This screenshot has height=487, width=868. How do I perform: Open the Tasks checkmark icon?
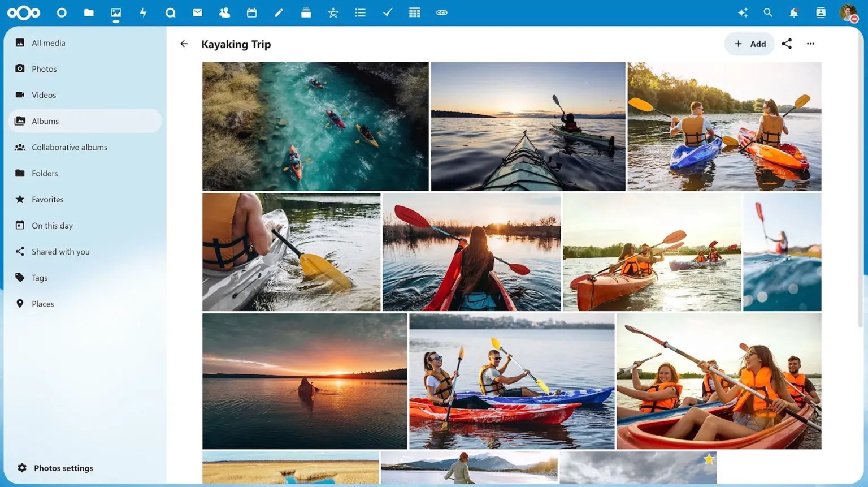pyautogui.click(x=387, y=12)
